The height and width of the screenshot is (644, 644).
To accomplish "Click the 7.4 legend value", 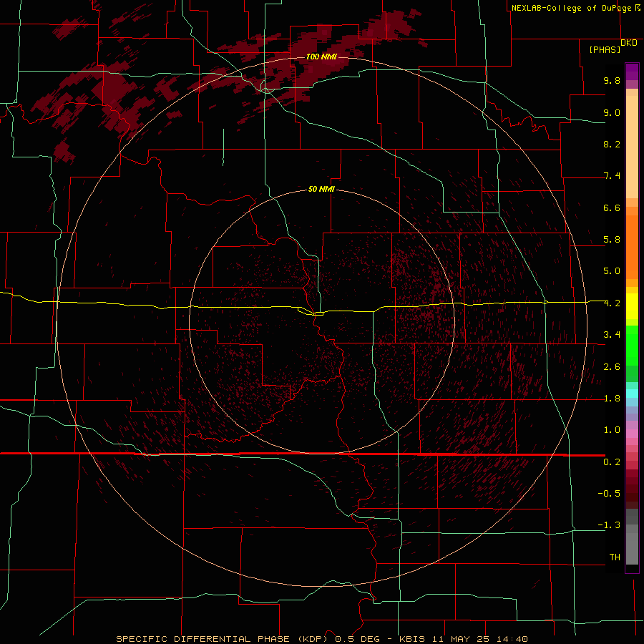I will click(x=612, y=176).
